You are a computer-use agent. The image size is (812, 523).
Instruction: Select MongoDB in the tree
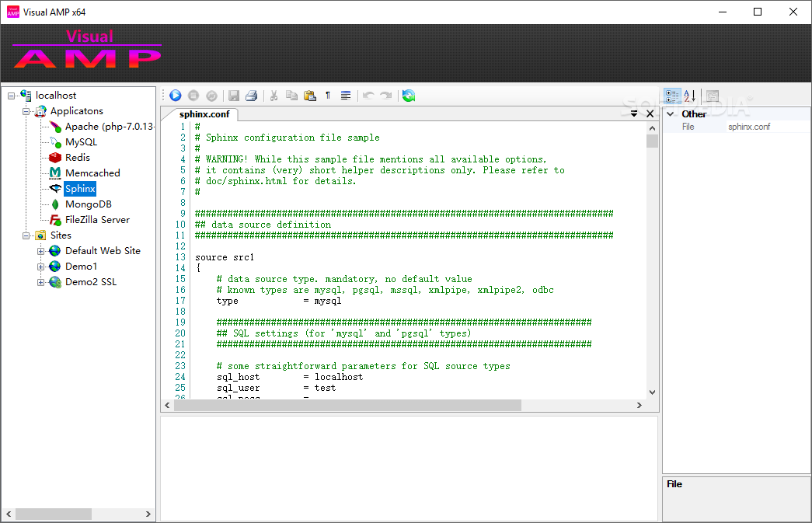tap(88, 204)
